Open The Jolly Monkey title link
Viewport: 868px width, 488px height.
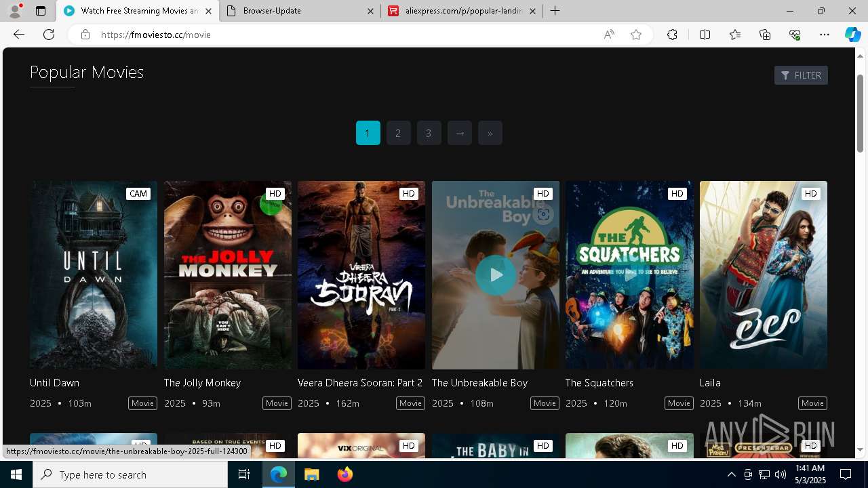point(202,383)
